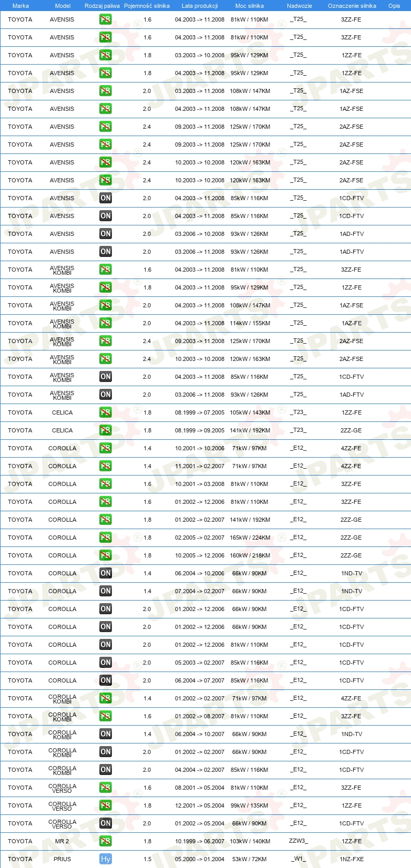Select the PRIUS model cell

(x=62, y=859)
